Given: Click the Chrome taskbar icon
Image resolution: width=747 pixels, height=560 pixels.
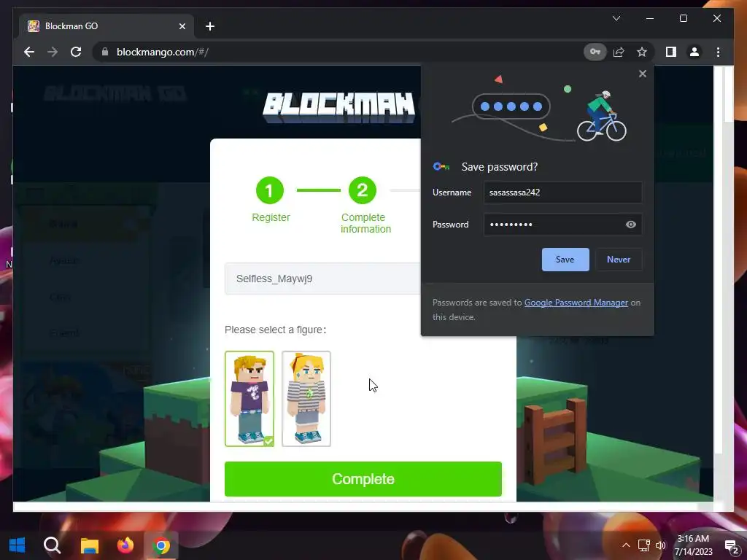Looking at the screenshot, I should coord(161,545).
